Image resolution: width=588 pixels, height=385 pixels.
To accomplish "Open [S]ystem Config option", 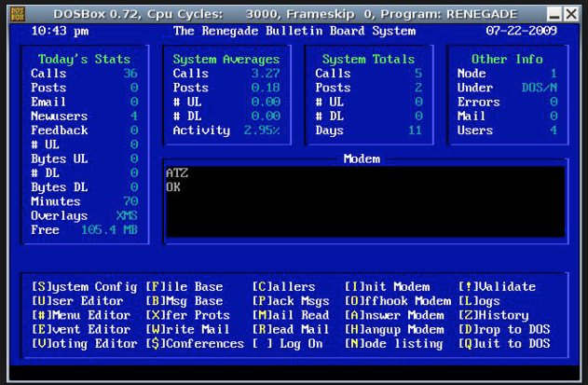I will (x=85, y=287).
